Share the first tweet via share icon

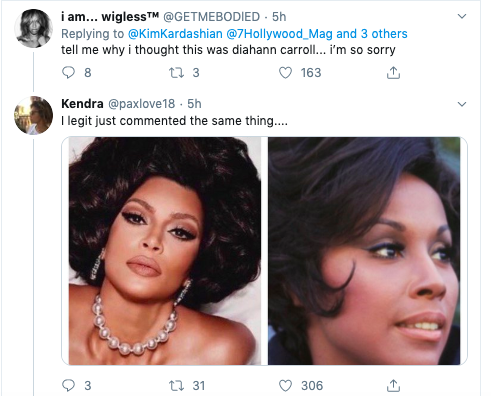point(393,72)
